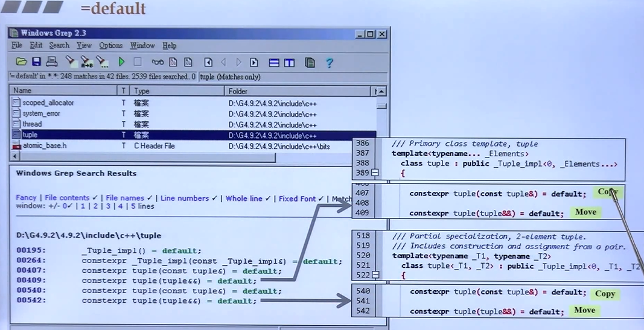644x330 pixels.
Task: Set match window to 1 line
Action: point(83,206)
